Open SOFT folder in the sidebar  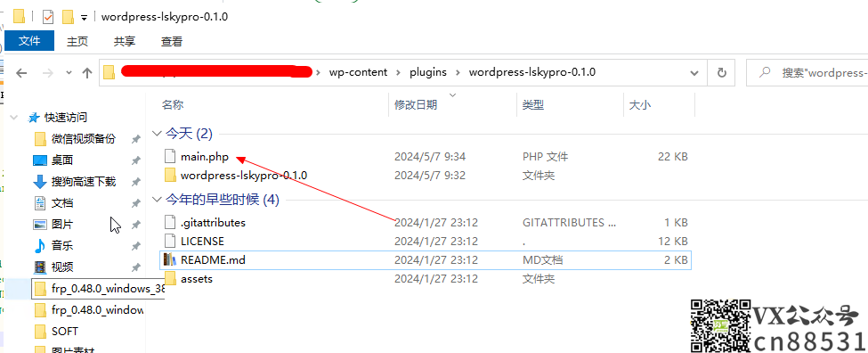click(x=65, y=332)
